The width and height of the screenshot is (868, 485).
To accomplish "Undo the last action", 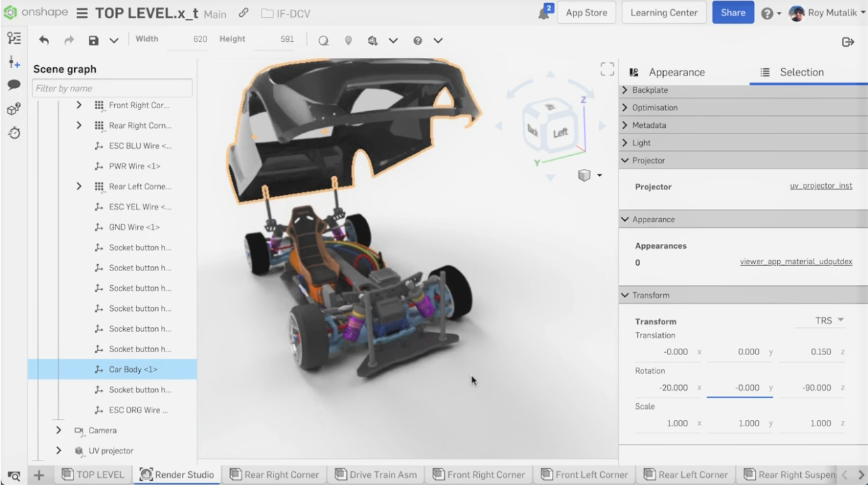I will pos(45,41).
